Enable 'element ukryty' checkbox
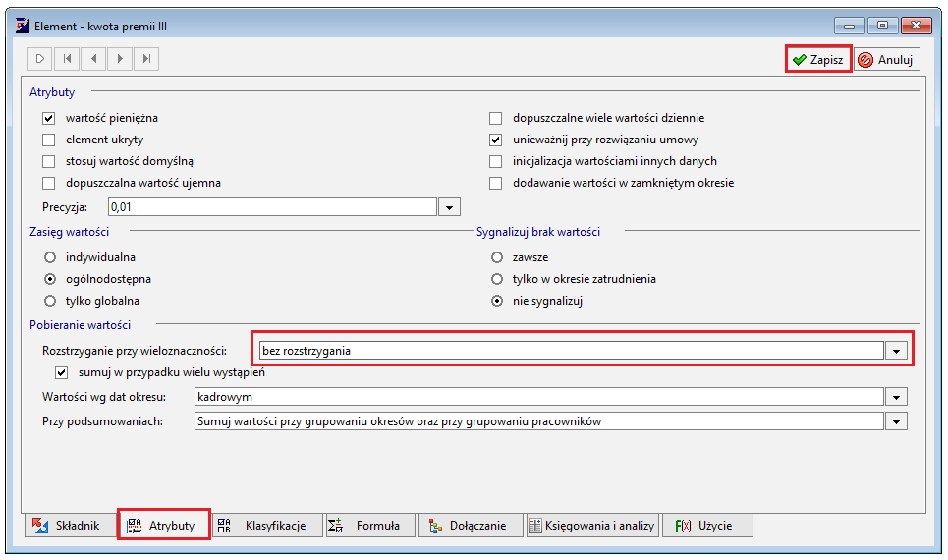948x560 pixels. (49, 140)
